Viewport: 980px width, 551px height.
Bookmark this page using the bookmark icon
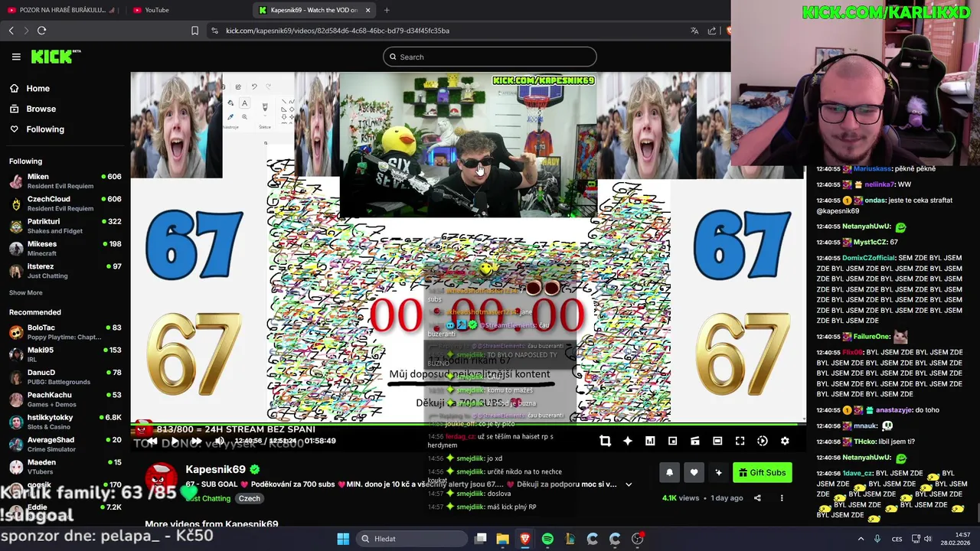click(x=194, y=31)
